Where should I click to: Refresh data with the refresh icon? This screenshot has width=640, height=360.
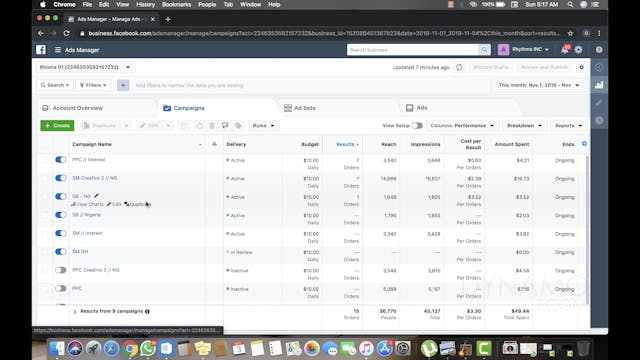pos(459,67)
